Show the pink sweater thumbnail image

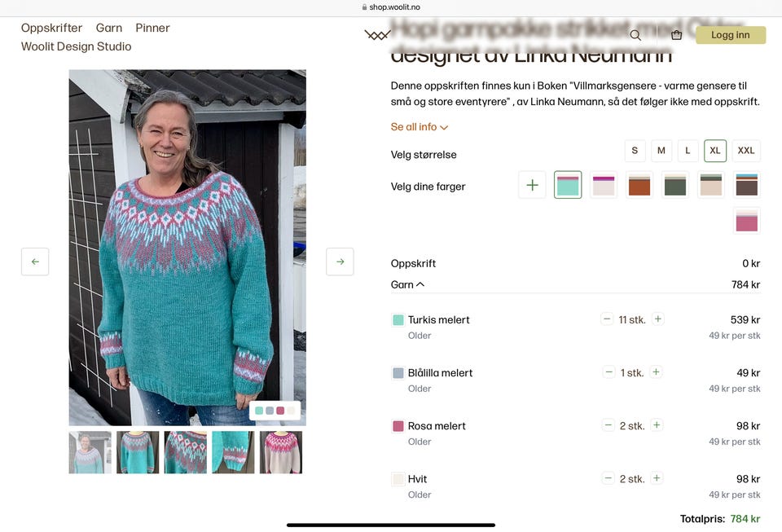pyautogui.click(x=281, y=452)
